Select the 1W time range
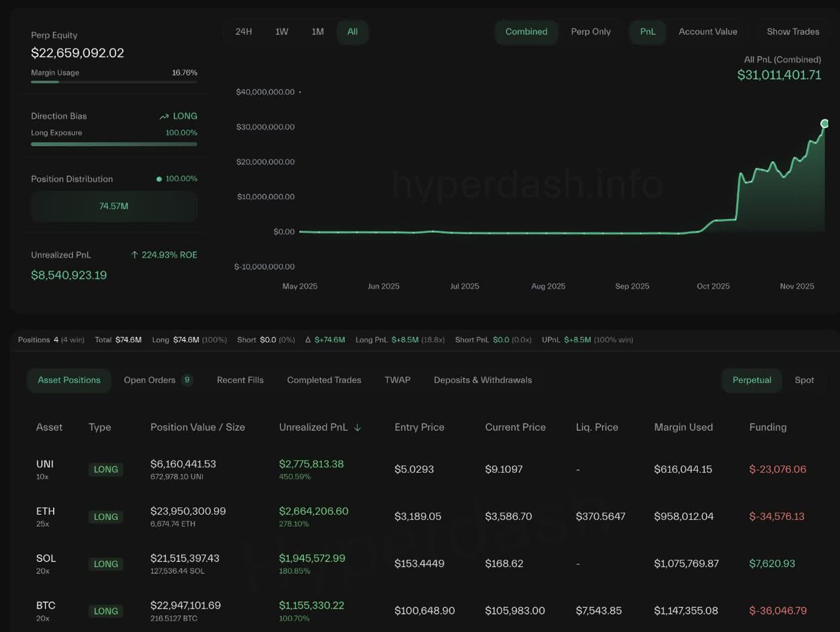 [x=282, y=32]
